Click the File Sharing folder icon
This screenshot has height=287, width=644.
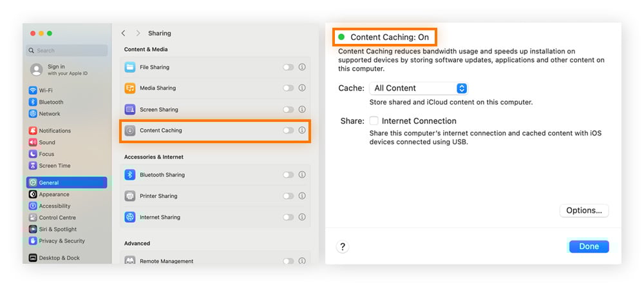(x=129, y=67)
